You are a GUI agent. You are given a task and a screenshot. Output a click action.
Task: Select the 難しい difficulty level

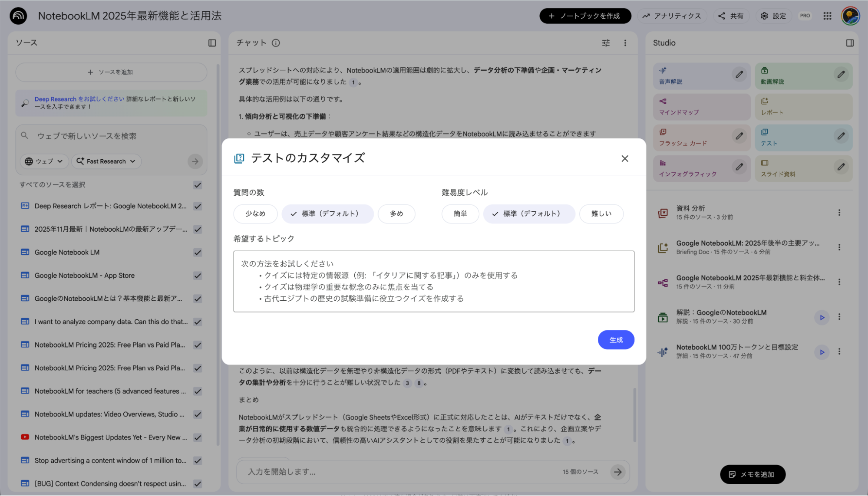pos(601,214)
